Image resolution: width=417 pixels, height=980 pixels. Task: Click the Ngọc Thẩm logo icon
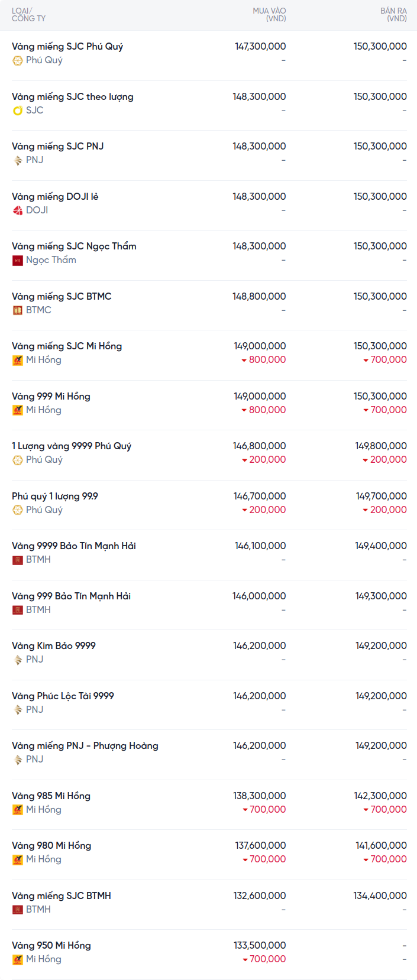click(18, 260)
